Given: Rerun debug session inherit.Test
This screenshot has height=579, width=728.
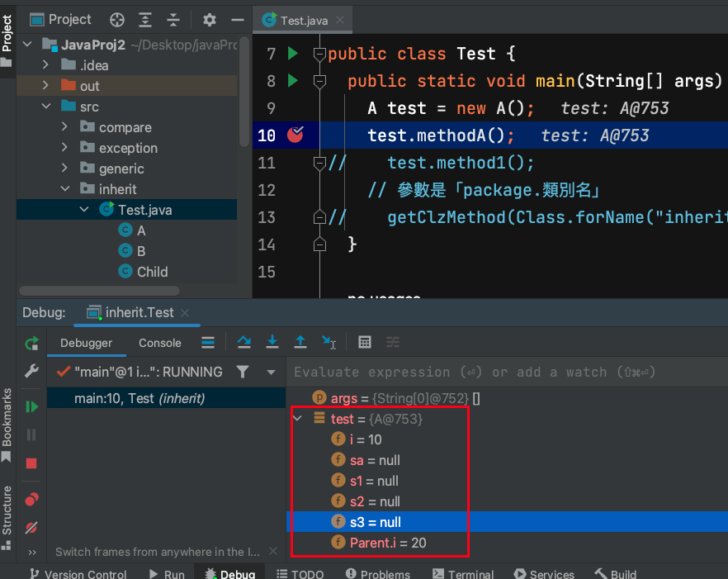Looking at the screenshot, I should [x=31, y=344].
